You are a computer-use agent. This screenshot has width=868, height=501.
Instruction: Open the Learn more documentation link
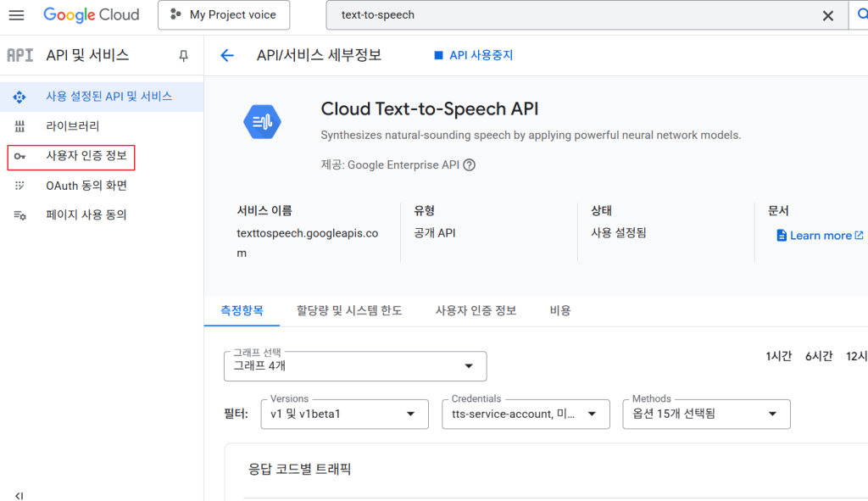coord(820,236)
